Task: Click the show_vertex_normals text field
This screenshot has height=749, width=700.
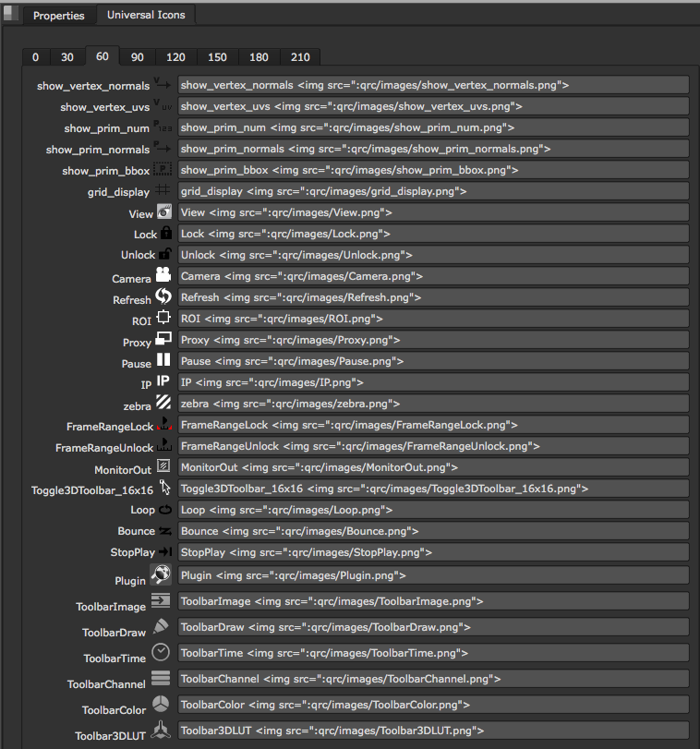Action: [x=433, y=85]
